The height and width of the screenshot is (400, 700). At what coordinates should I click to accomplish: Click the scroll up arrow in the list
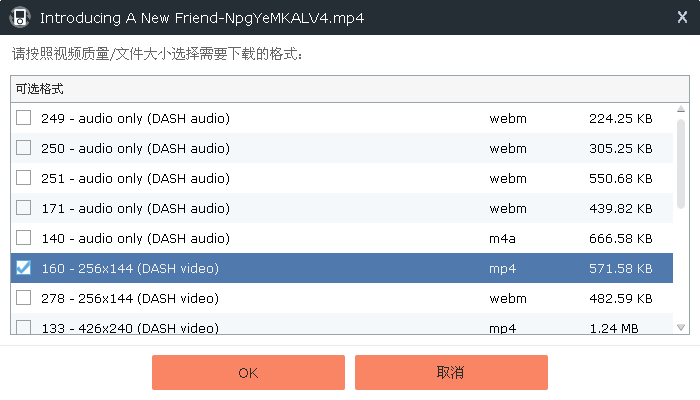[681, 109]
